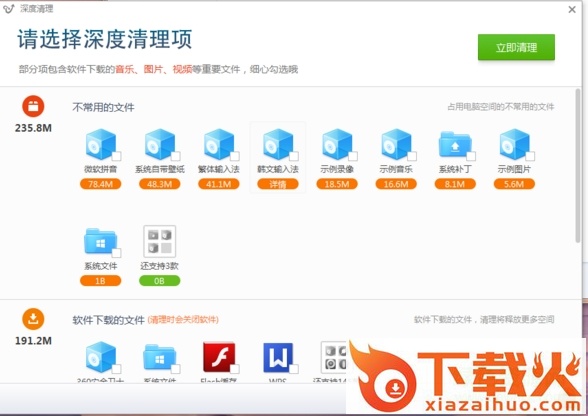Click the 48.3M size badge
Viewport: 588px width, 416px height.
tap(160, 184)
